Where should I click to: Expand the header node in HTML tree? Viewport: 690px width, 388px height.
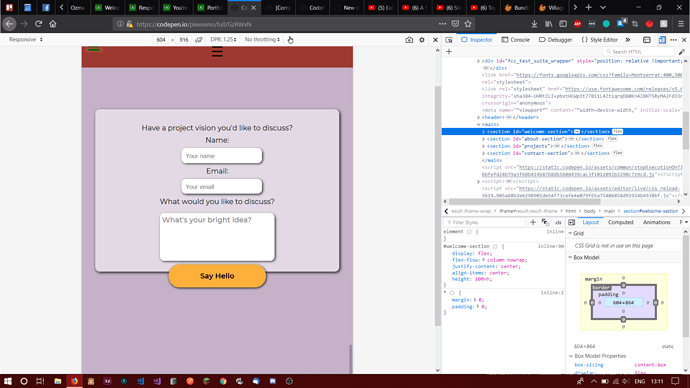click(x=478, y=117)
